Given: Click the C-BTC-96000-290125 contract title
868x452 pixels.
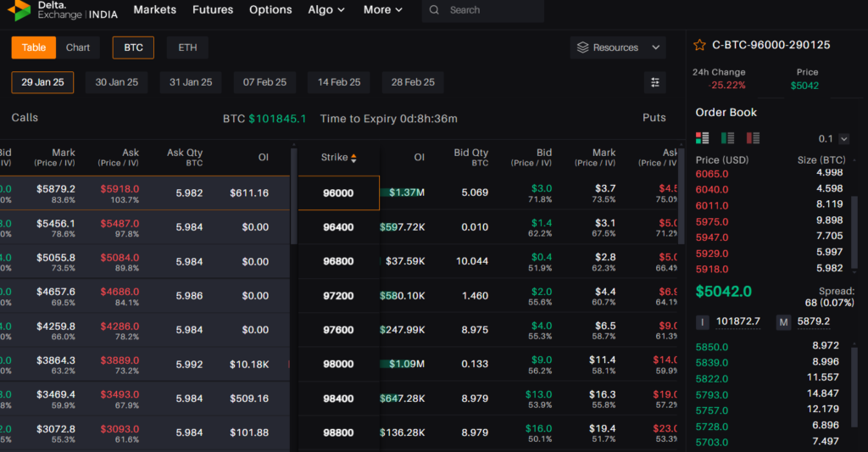Looking at the screenshot, I should coord(771,45).
